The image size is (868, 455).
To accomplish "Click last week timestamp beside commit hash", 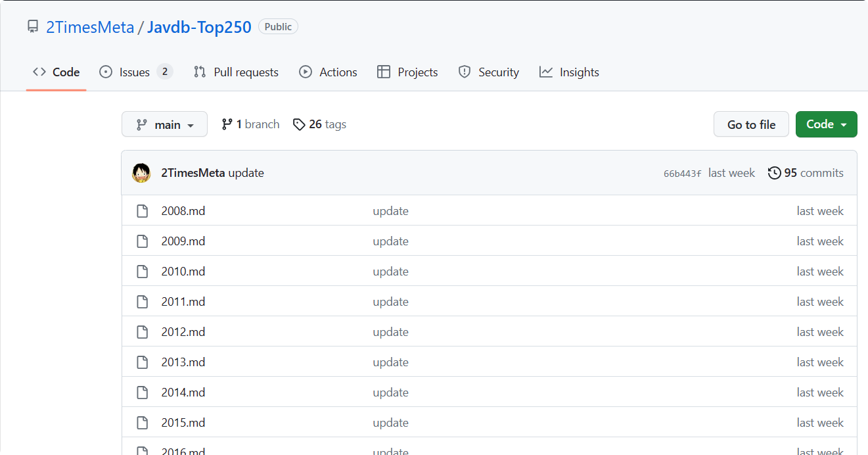I will [731, 173].
